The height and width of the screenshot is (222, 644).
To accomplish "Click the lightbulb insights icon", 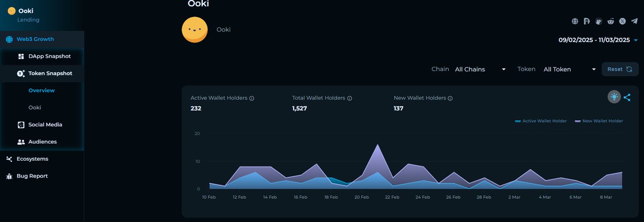I will 614,97.
